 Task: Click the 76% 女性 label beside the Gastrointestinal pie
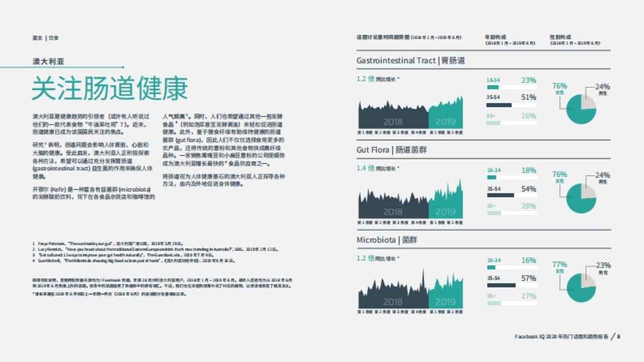[559, 87]
